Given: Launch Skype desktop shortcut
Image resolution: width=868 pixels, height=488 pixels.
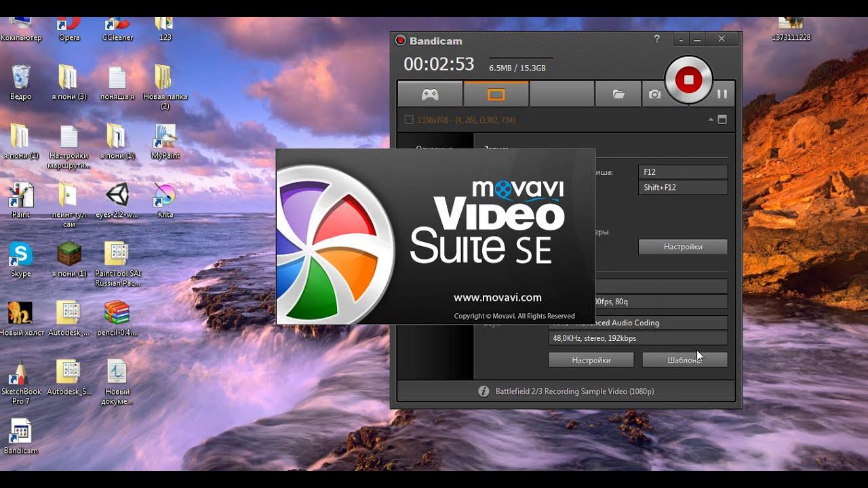Looking at the screenshot, I should tap(21, 260).
